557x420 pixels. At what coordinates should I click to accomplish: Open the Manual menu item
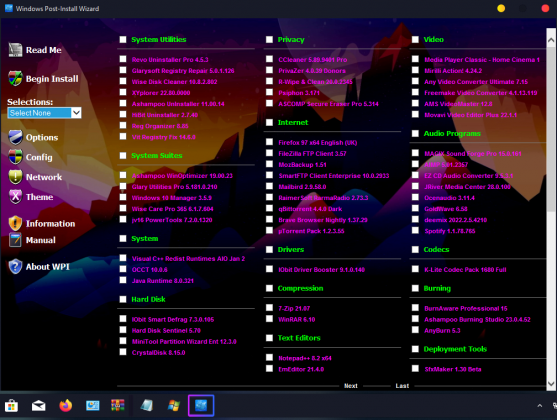[x=41, y=240]
